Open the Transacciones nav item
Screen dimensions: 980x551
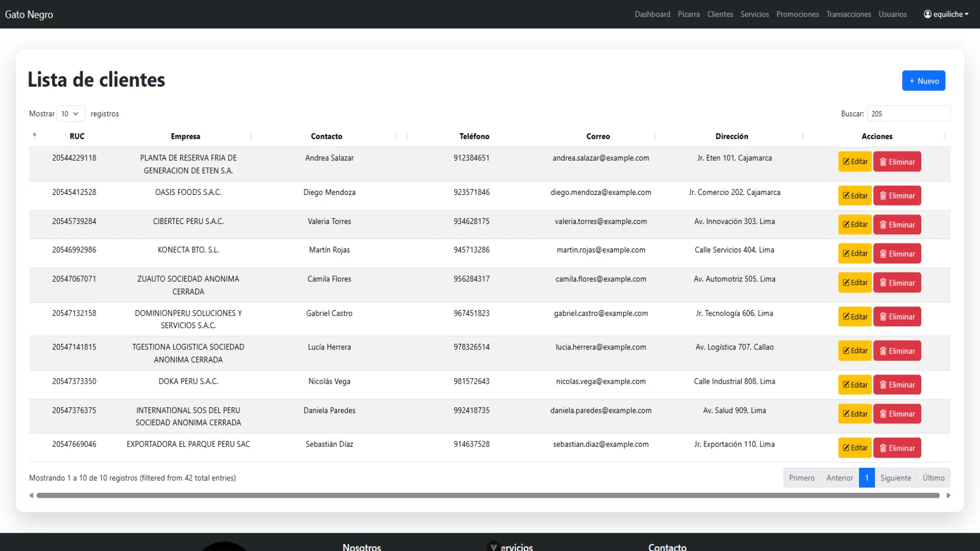point(848,14)
